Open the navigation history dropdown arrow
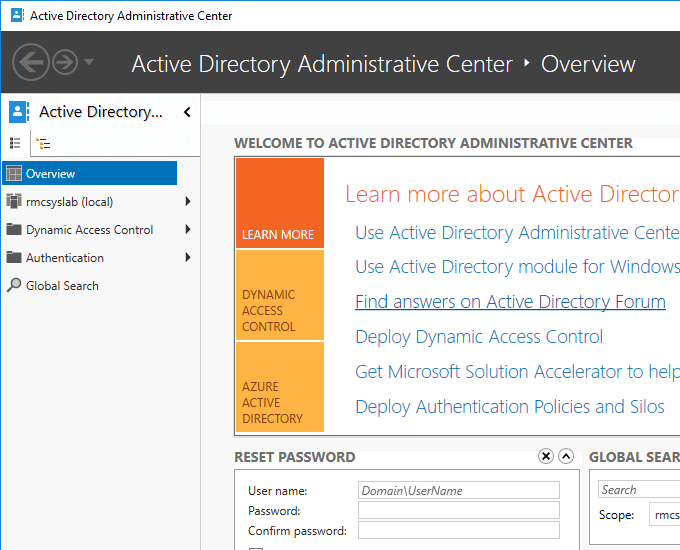 [x=89, y=62]
